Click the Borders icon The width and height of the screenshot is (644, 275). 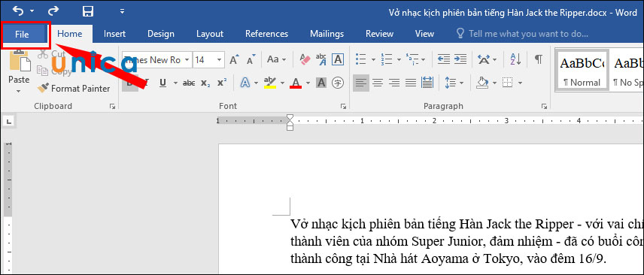pyautogui.click(x=508, y=83)
